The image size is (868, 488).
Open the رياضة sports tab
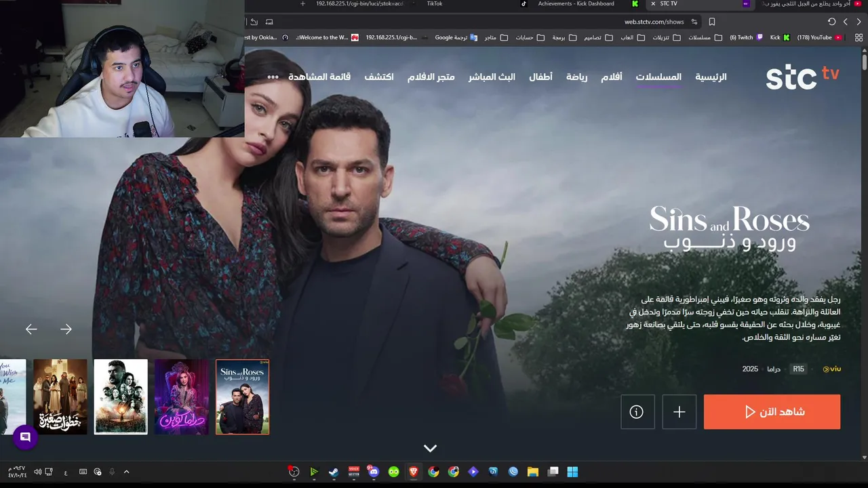(577, 77)
